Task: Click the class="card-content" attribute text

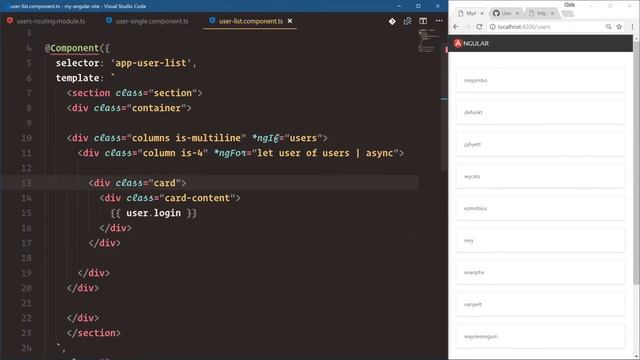Action: tap(181, 198)
